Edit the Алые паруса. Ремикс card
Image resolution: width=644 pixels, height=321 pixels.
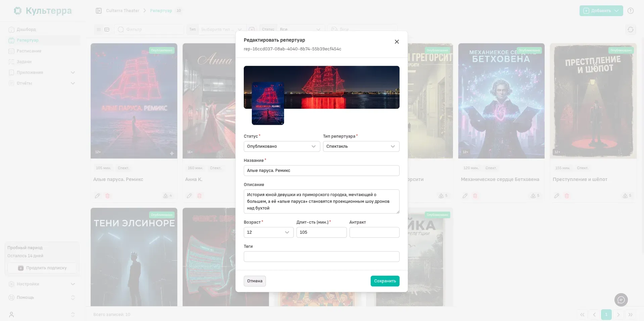(x=97, y=196)
